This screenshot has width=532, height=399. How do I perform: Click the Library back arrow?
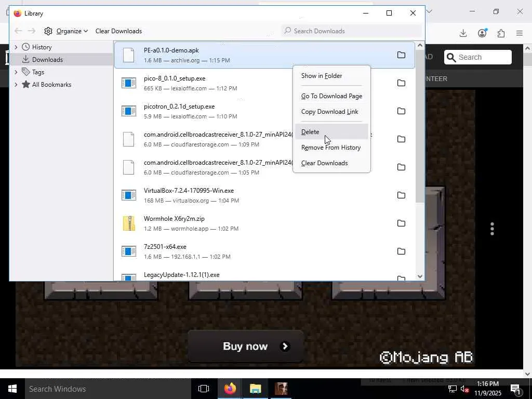tap(18, 31)
